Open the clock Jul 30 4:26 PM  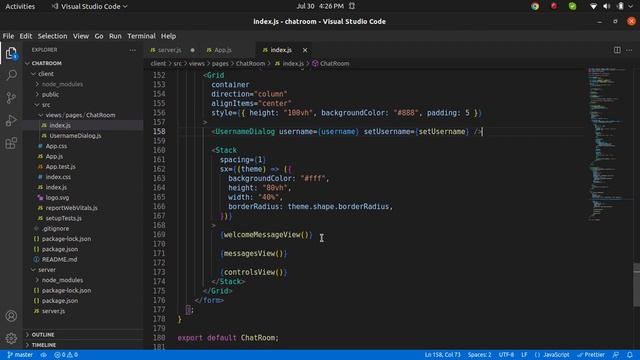click(x=320, y=6)
